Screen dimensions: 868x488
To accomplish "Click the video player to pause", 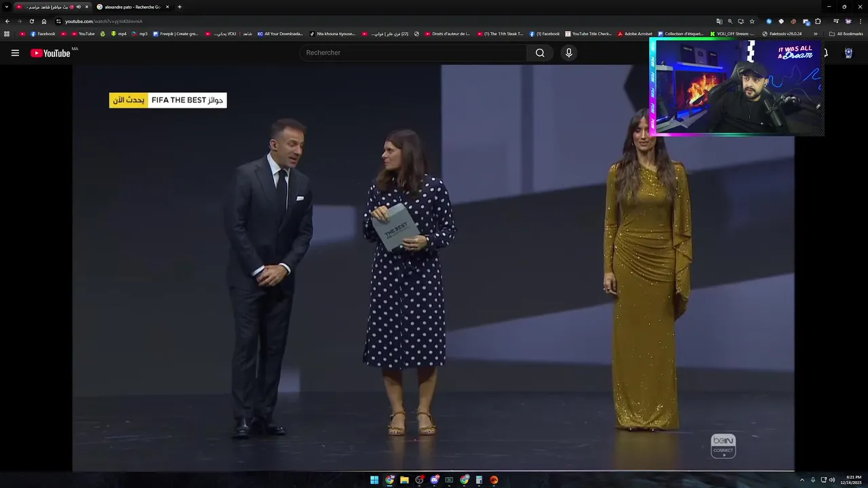I will coord(433,268).
